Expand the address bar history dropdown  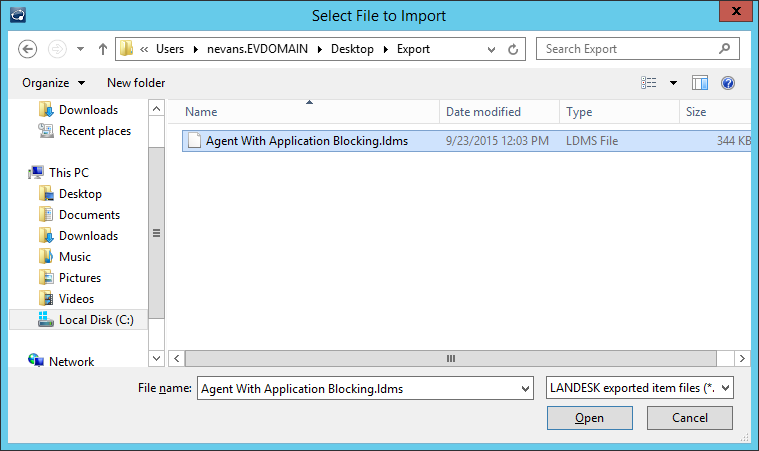490,49
